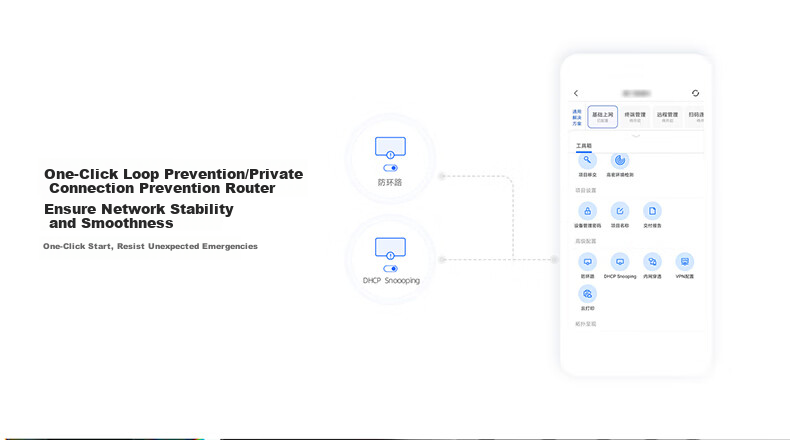Viewport: 790px width, 440px height.
Task: Click the 通用解决方案 label beside the tabs
Action: (577, 117)
